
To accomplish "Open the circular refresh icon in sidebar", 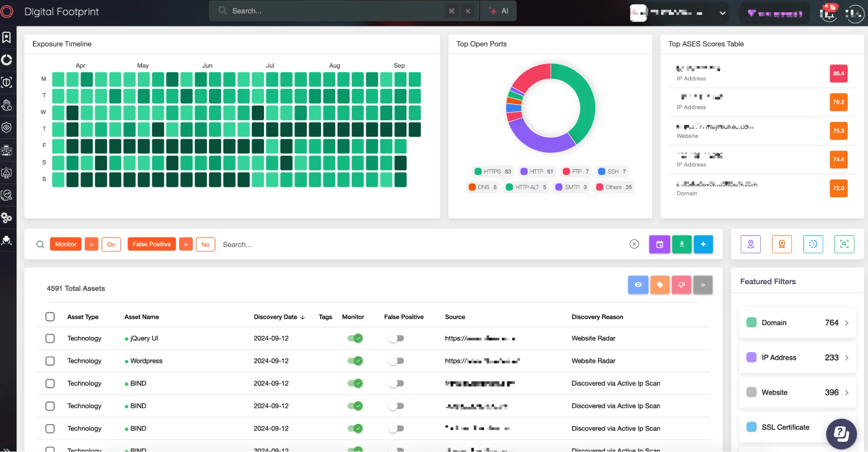I will 7,60.
